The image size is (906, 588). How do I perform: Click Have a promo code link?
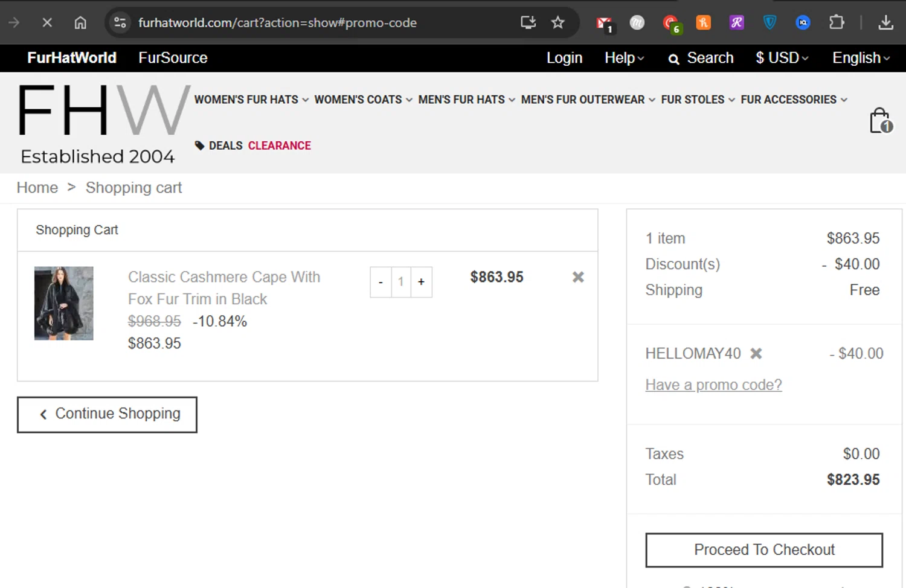pos(713,385)
